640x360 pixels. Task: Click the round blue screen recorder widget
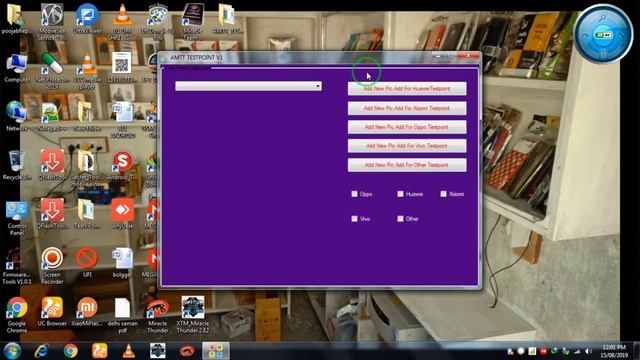(x=603, y=34)
